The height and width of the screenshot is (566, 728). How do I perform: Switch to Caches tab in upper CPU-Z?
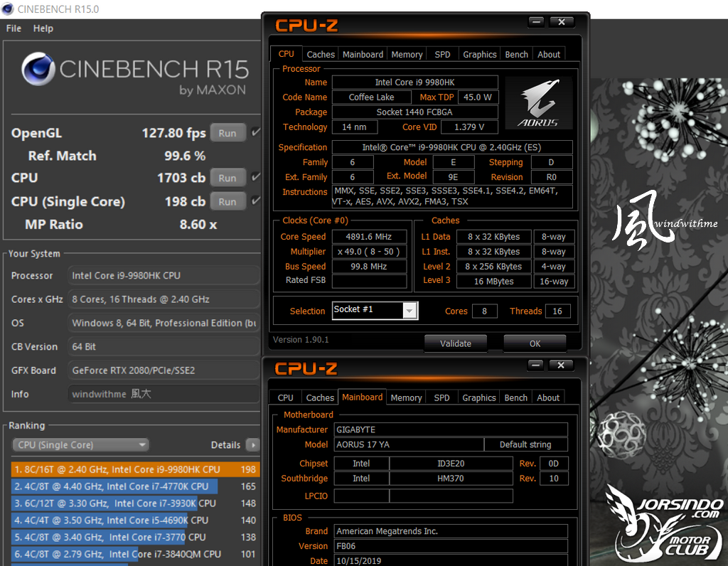click(321, 54)
